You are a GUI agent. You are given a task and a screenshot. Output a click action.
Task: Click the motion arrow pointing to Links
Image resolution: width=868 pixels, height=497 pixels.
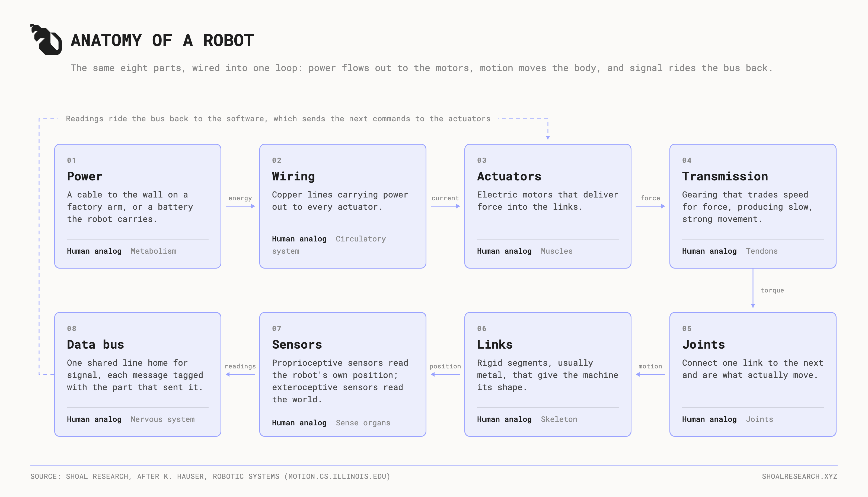[650, 374]
